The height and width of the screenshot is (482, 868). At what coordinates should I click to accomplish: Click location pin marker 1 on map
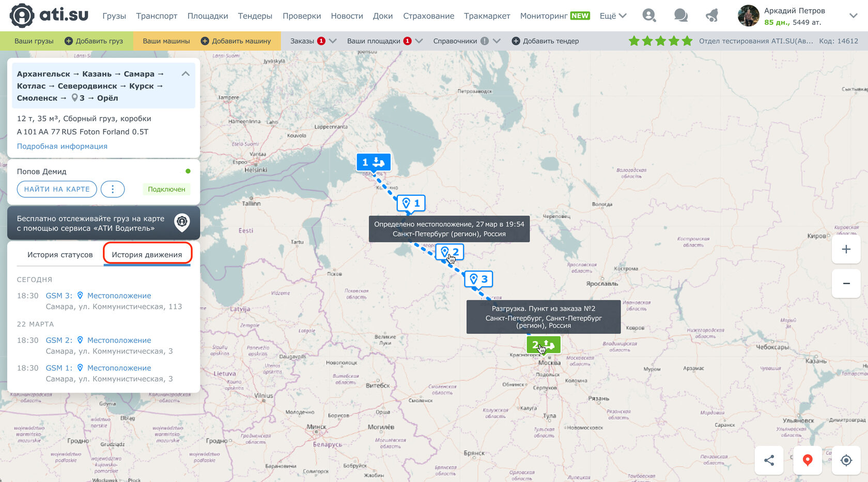coord(411,203)
